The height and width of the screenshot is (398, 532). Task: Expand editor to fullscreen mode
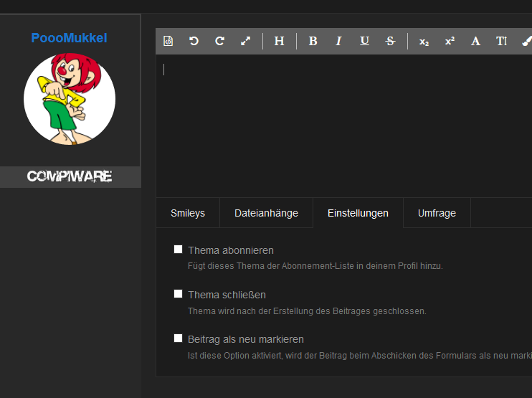[x=245, y=41]
